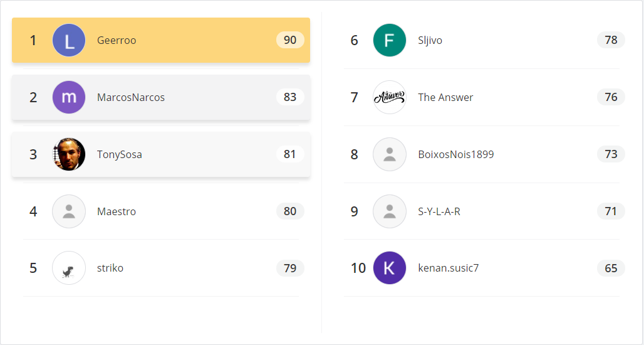Click striko's dinosaur avatar
This screenshot has width=644, height=345.
point(69,268)
